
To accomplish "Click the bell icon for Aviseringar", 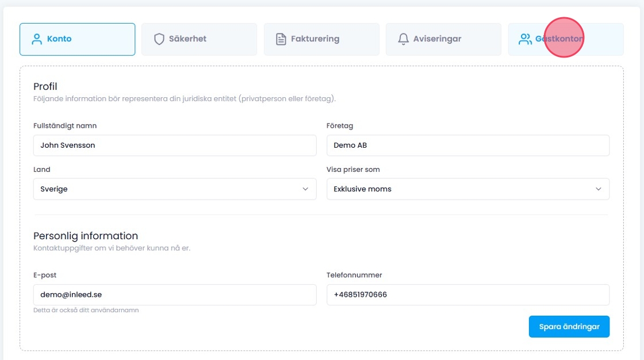I will pyautogui.click(x=403, y=39).
